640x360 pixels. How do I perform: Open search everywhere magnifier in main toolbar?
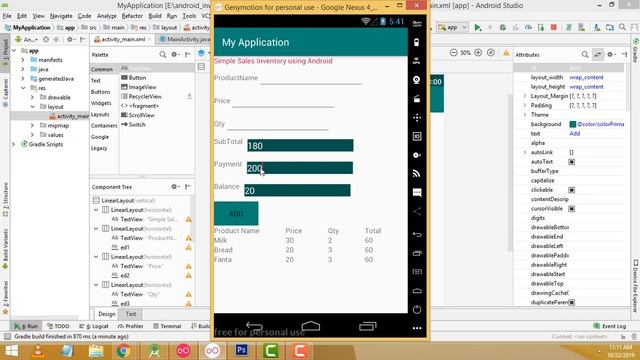(622, 27)
